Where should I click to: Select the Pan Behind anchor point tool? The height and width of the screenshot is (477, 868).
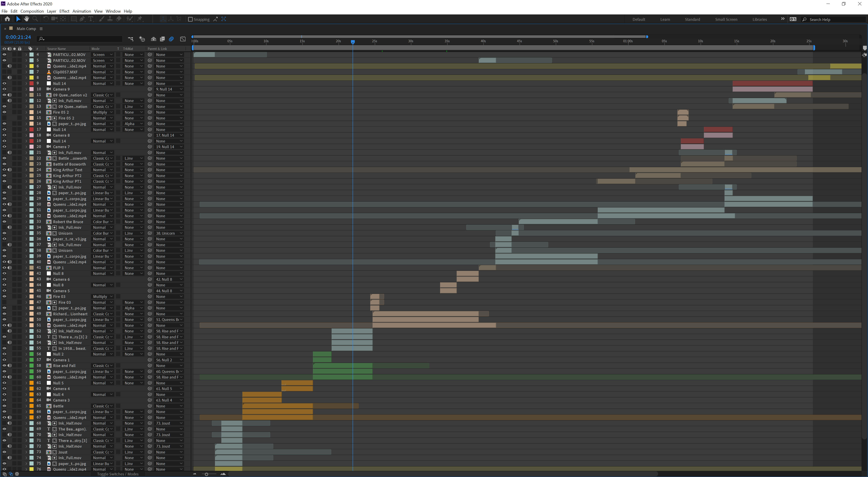point(63,19)
